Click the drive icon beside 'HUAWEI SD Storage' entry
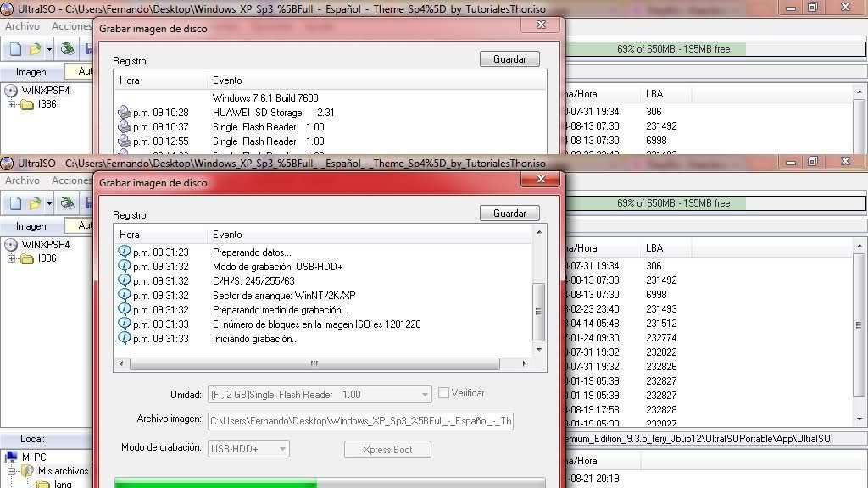Image resolution: width=868 pixels, height=488 pixels. 125,112
